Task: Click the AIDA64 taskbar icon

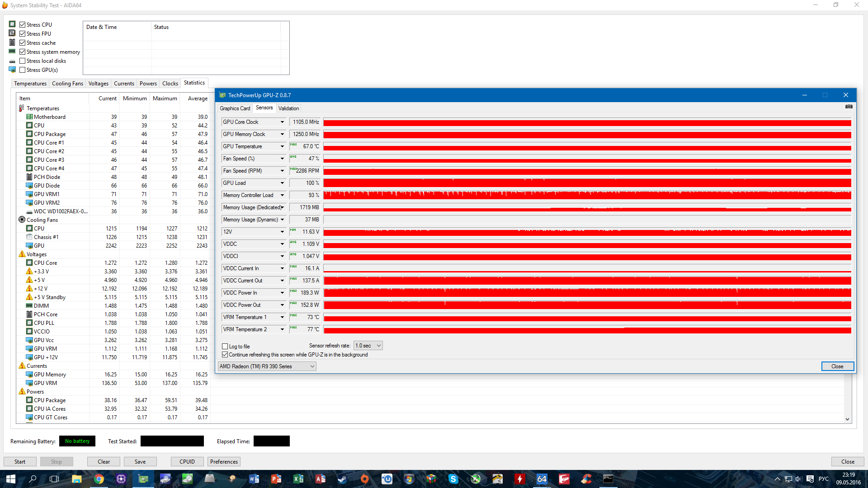Action: tap(542, 479)
